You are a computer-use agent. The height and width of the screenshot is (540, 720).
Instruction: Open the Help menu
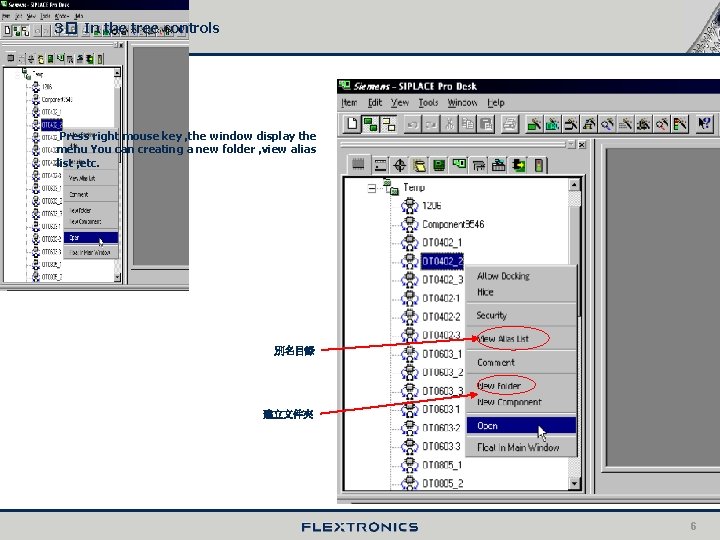coord(496,103)
